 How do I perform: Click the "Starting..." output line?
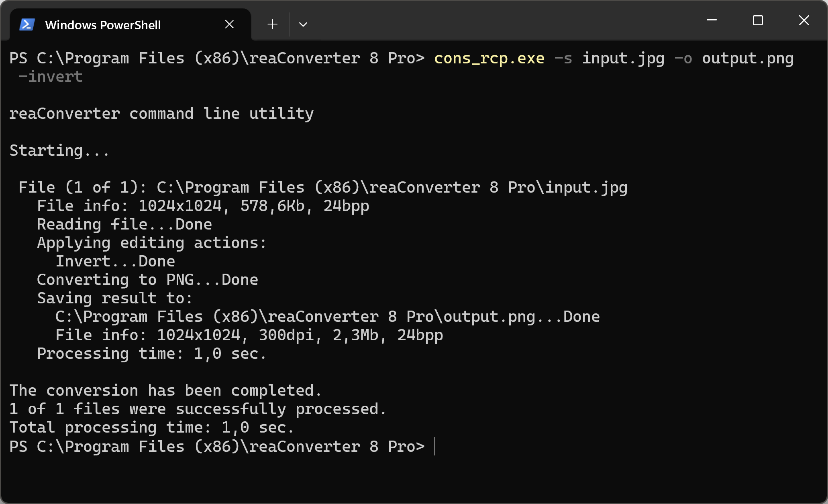(x=59, y=150)
